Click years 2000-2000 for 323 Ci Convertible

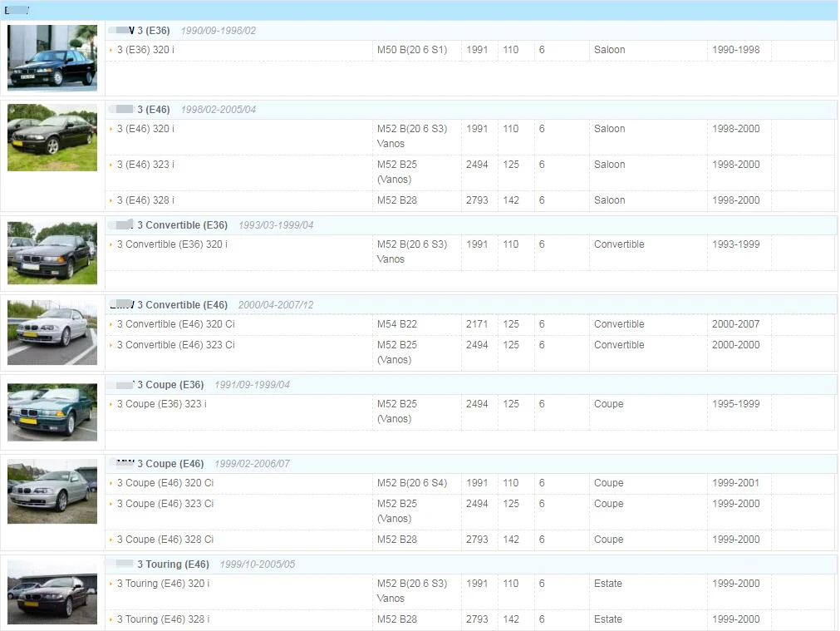coord(736,345)
